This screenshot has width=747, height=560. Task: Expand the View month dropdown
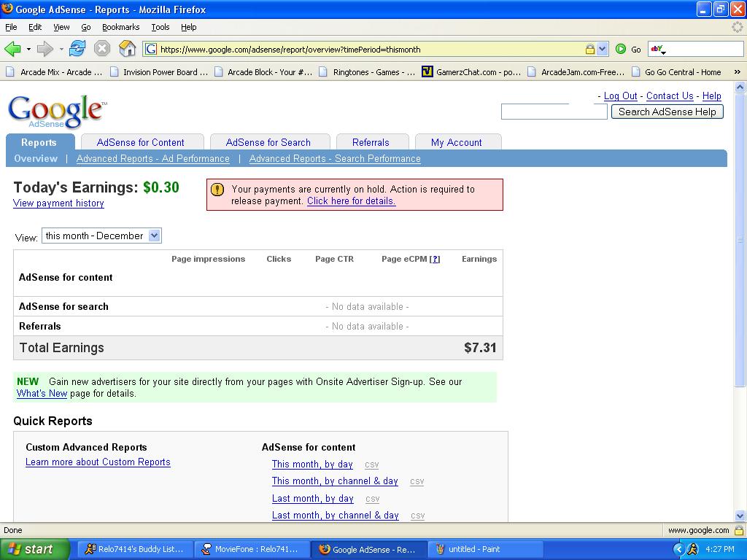pos(155,236)
